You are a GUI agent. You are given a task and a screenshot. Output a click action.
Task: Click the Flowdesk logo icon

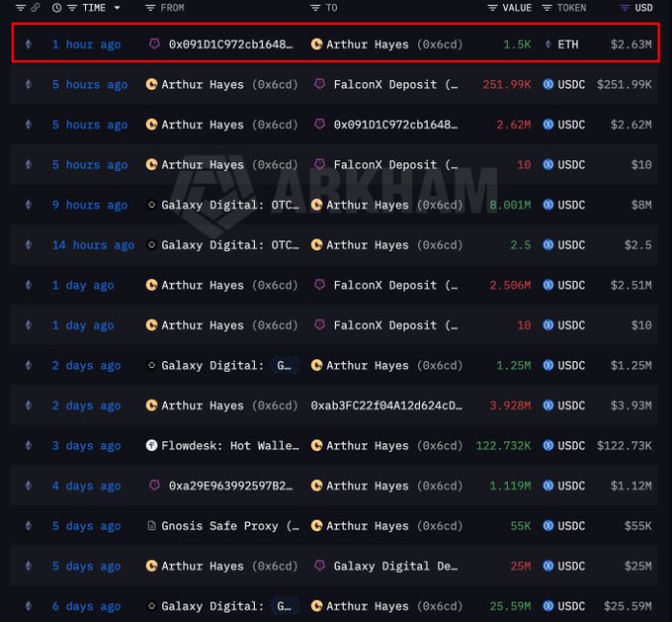[151, 445]
